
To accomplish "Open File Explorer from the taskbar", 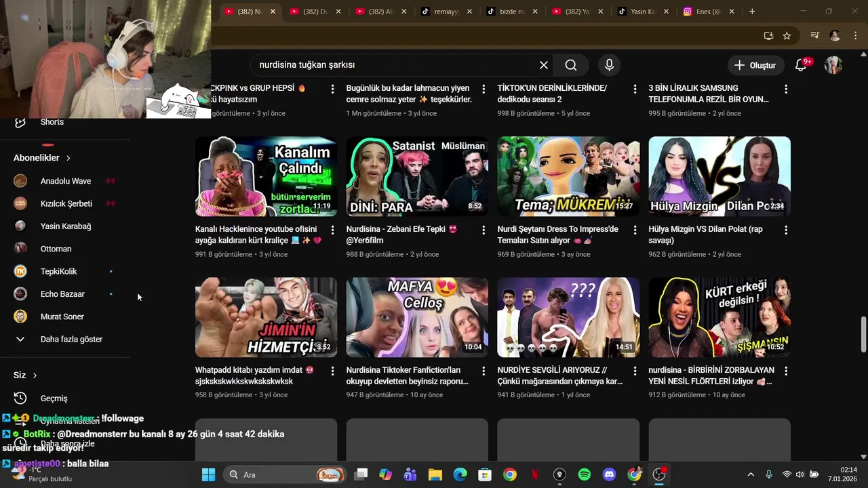I will tap(435, 474).
